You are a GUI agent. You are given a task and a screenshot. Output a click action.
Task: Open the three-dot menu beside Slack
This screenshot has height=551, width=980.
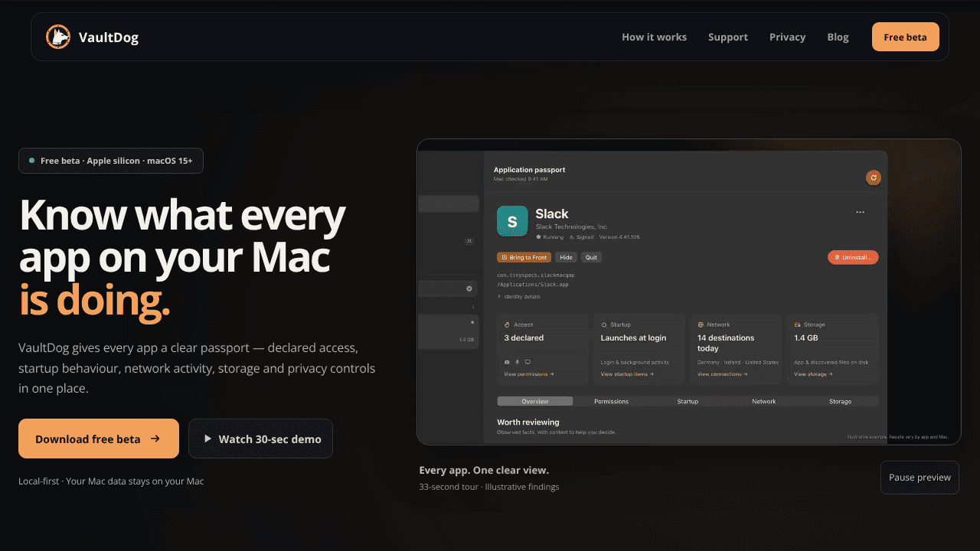860,212
